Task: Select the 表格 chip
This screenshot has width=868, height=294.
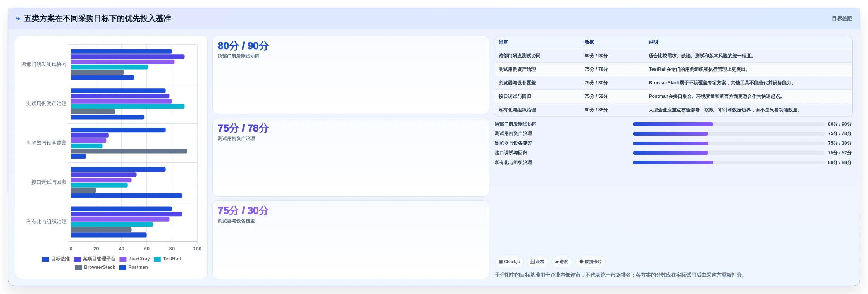Action: [537, 262]
